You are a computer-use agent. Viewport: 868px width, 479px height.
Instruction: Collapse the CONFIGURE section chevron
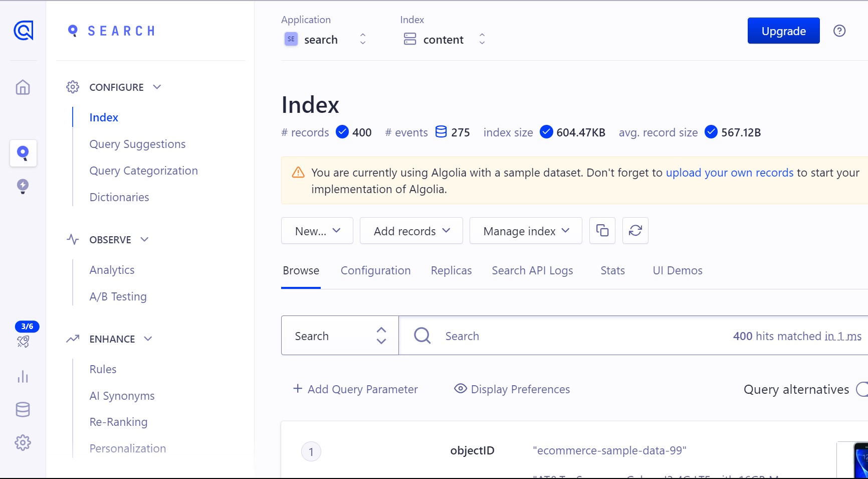click(x=157, y=87)
